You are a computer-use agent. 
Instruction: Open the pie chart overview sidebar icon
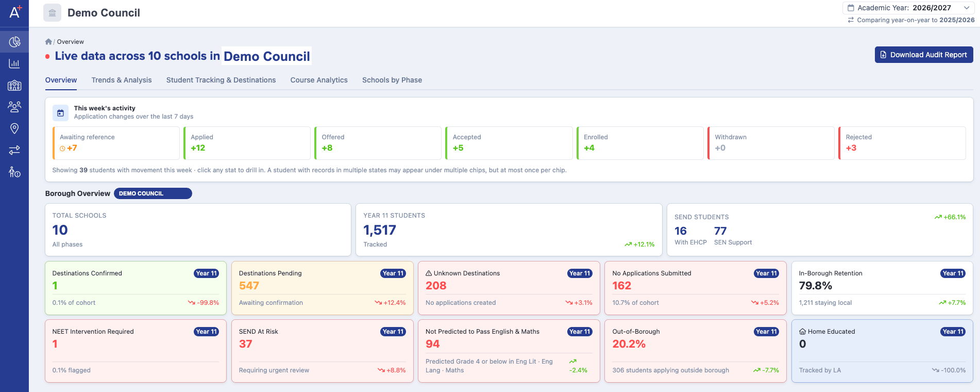pos(14,42)
